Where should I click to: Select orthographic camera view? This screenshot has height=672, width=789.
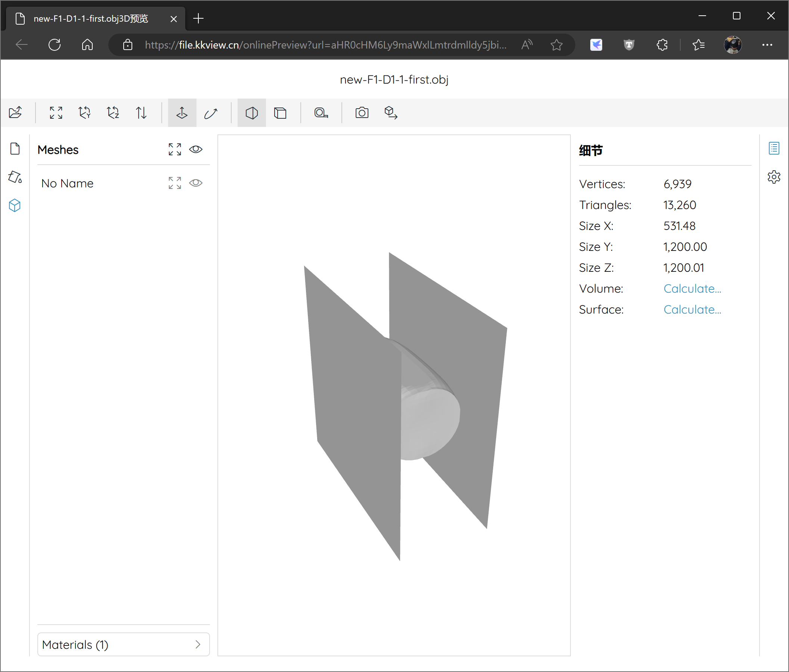click(280, 113)
